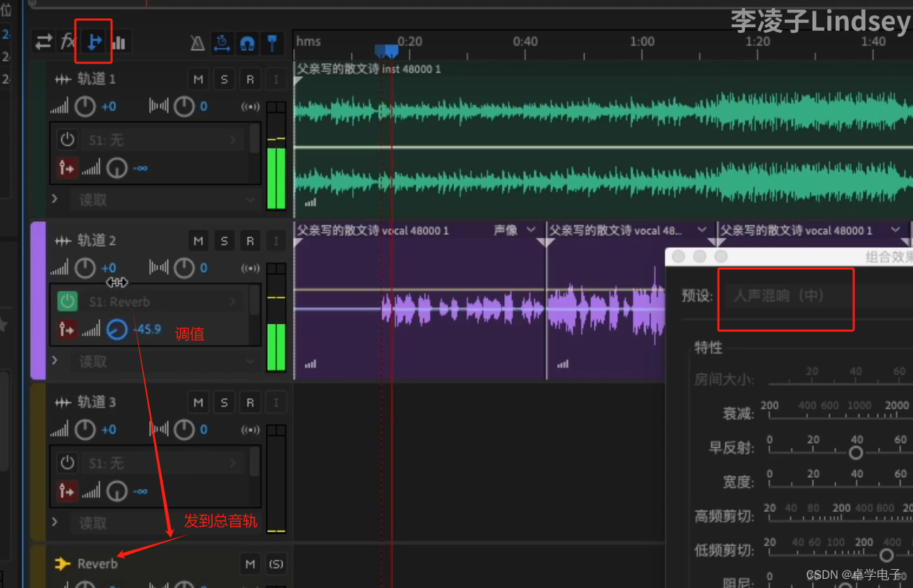Show the fx effects rack view

click(x=68, y=42)
